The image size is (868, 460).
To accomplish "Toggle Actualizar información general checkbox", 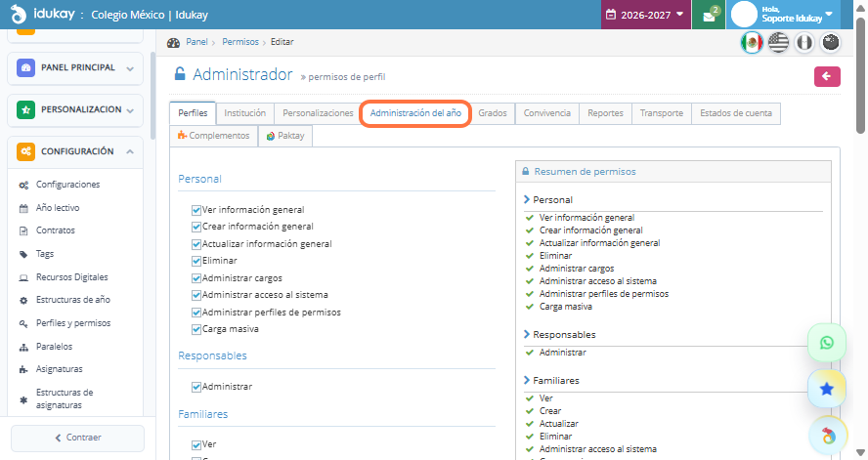I will (195, 244).
